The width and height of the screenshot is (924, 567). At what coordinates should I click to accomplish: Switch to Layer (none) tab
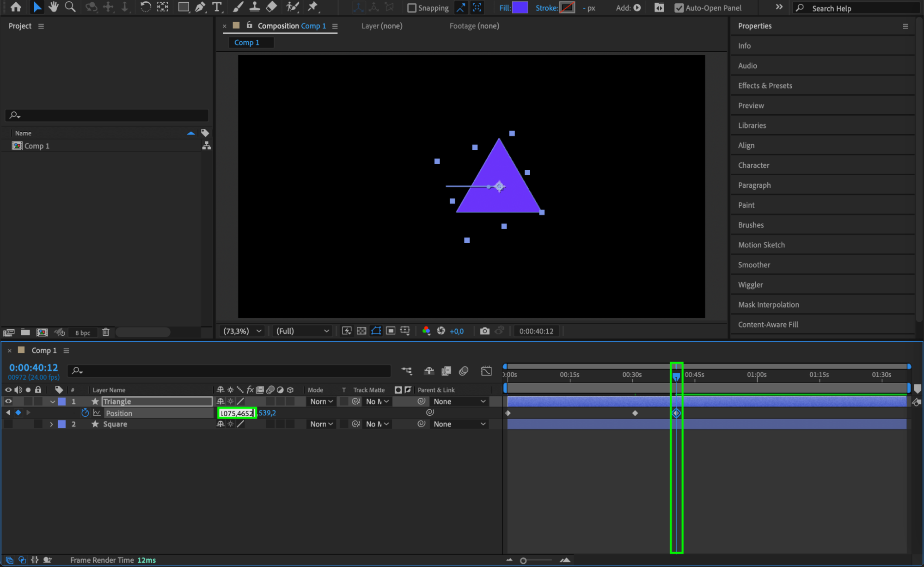coord(381,26)
